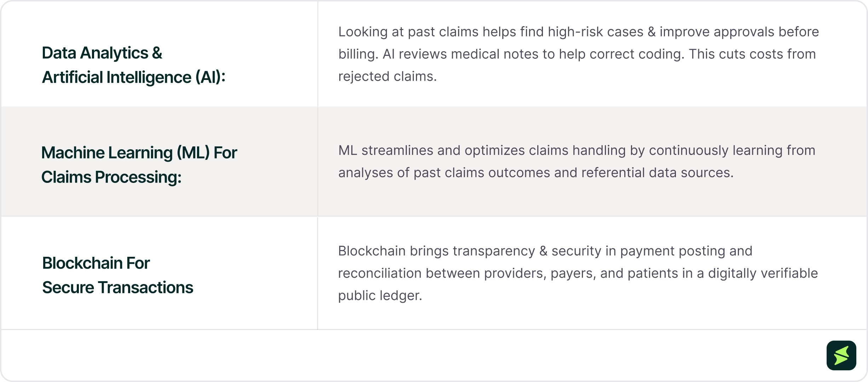This screenshot has height=382, width=868.
Task: Click the 'rejected claims.' text
Action: point(387,76)
